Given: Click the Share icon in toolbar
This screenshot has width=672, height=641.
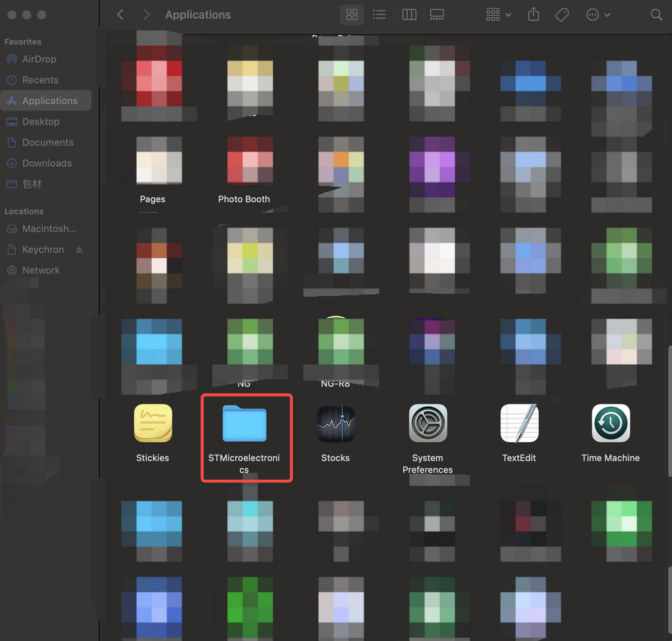Looking at the screenshot, I should pyautogui.click(x=533, y=15).
